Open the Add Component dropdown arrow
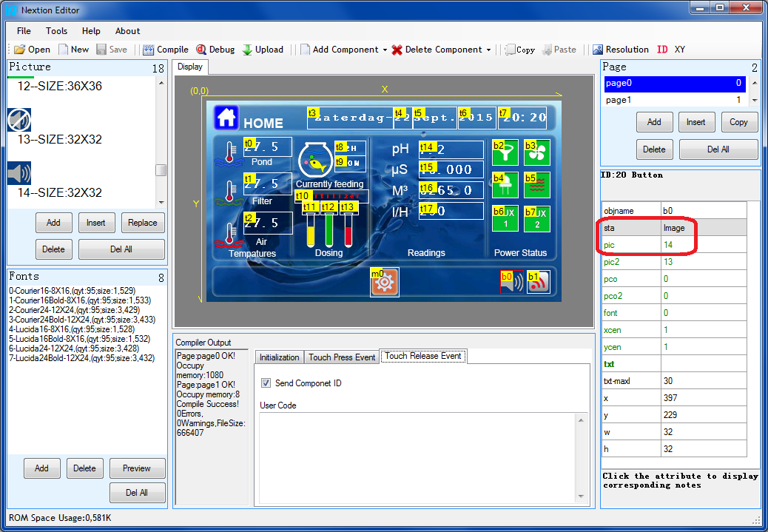768x532 pixels. point(385,50)
